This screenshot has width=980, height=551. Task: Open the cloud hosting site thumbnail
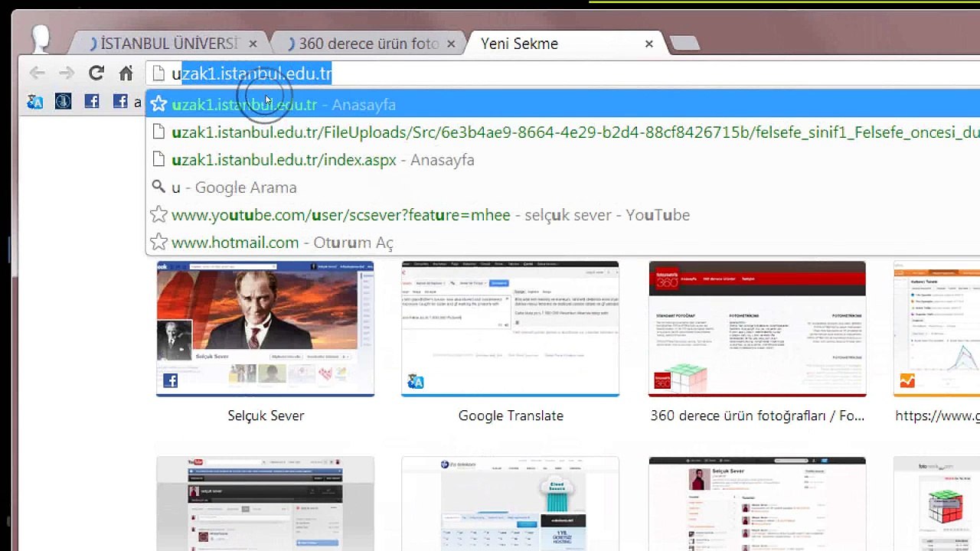pos(511,504)
